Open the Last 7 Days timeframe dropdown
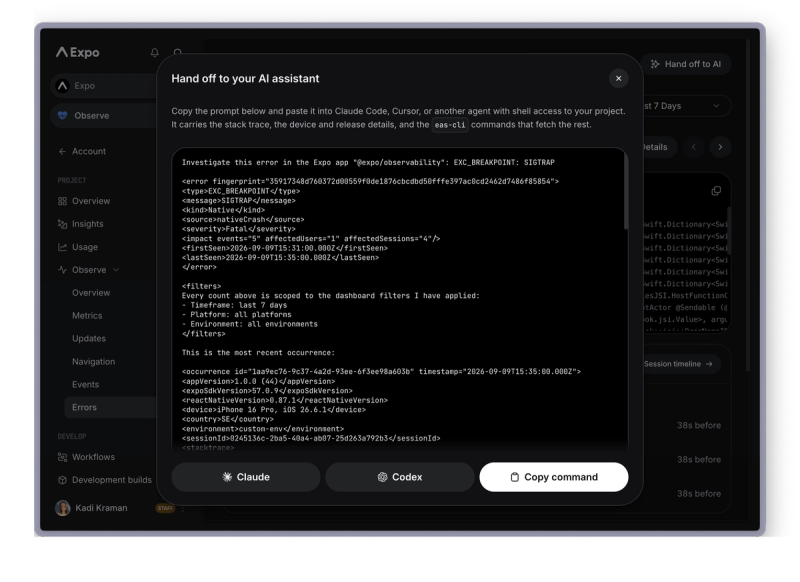 (x=686, y=106)
